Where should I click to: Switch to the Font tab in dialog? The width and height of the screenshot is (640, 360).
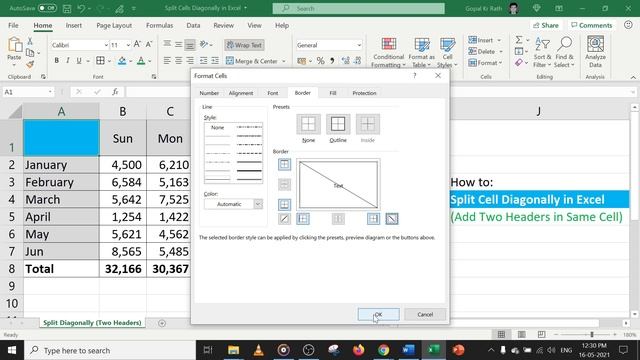pos(273,93)
